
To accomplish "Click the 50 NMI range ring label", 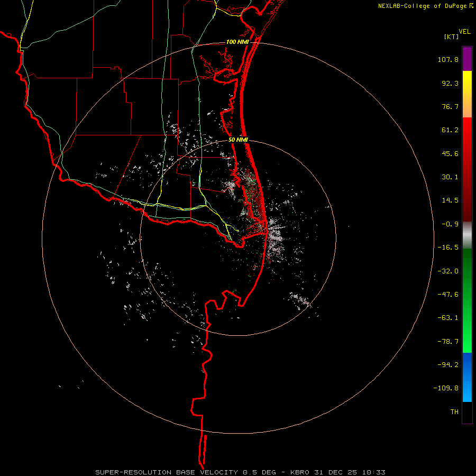I will pos(238,140).
